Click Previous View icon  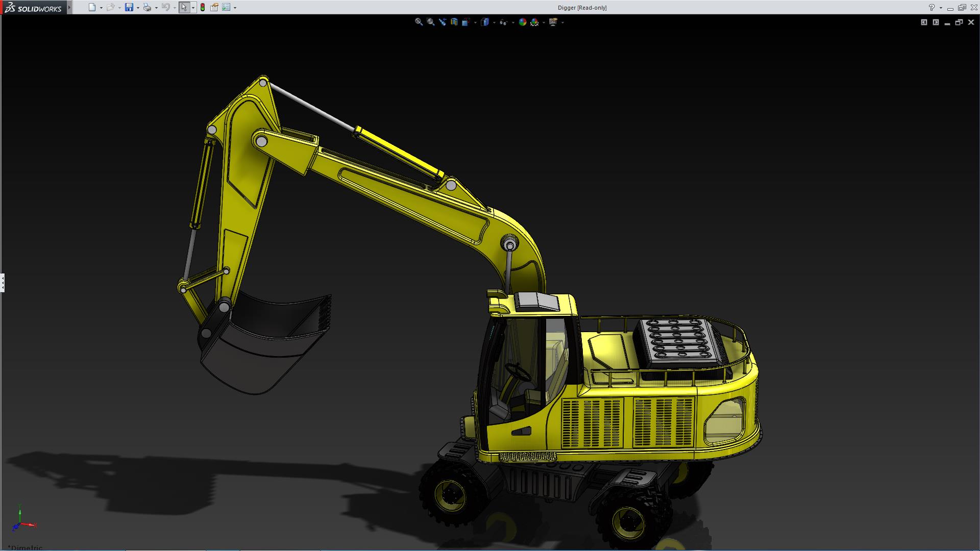(x=442, y=22)
